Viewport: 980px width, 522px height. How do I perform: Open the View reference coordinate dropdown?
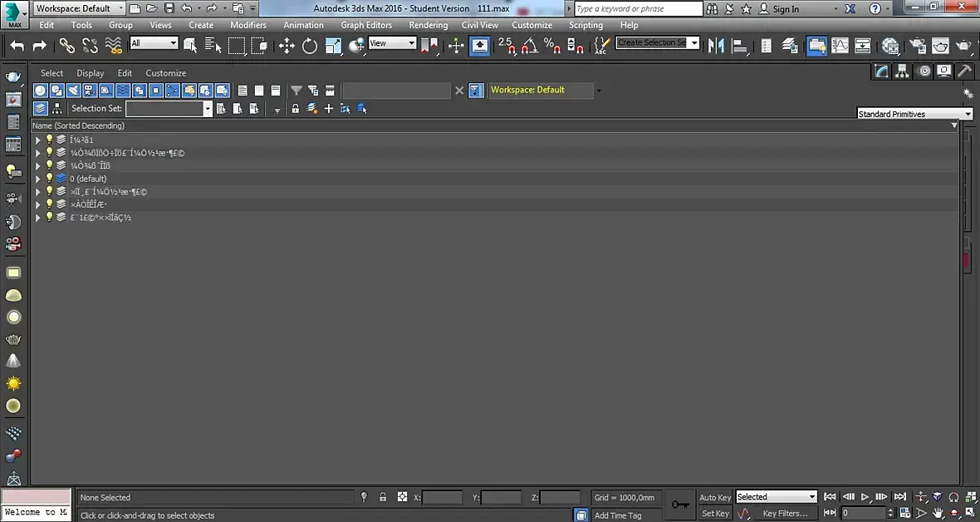tap(392, 42)
